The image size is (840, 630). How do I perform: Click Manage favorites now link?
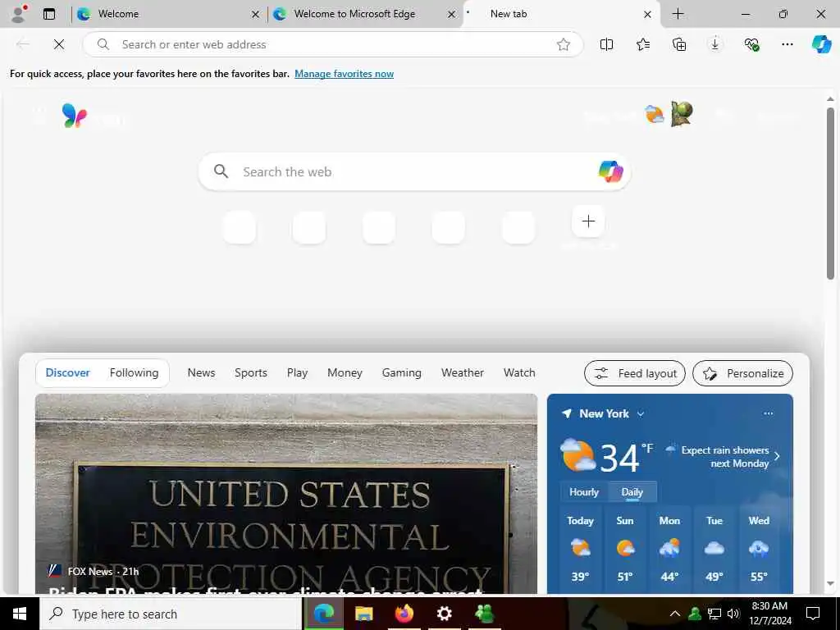pyautogui.click(x=344, y=74)
